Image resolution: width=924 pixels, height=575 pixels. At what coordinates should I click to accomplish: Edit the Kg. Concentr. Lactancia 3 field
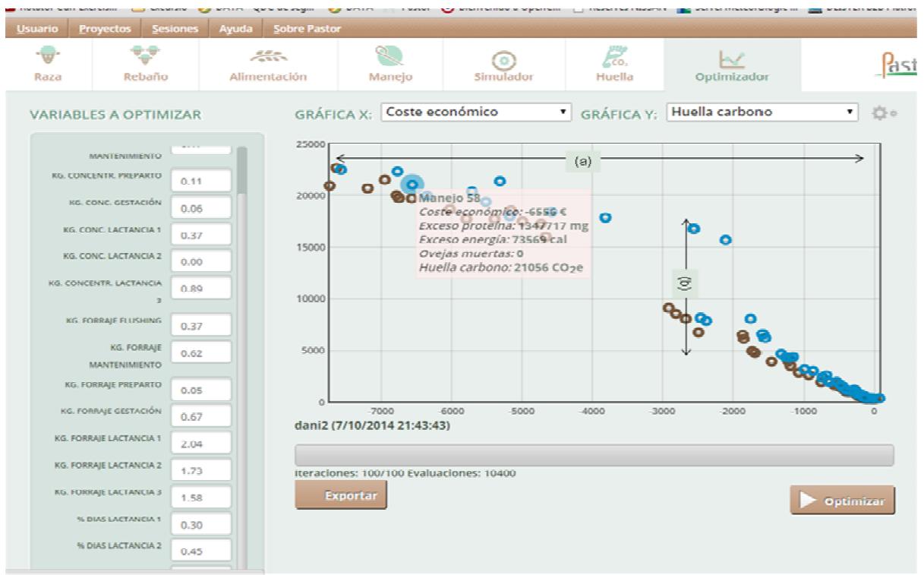click(x=200, y=289)
